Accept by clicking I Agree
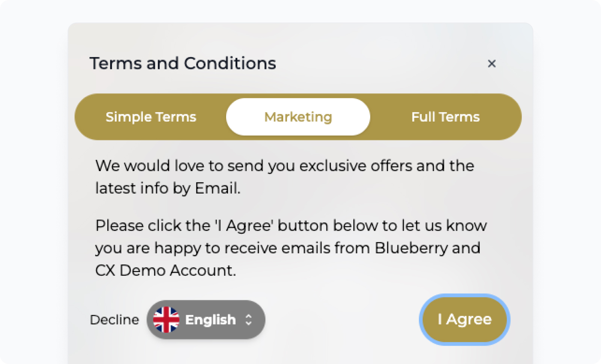 click(x=465, y=319)
